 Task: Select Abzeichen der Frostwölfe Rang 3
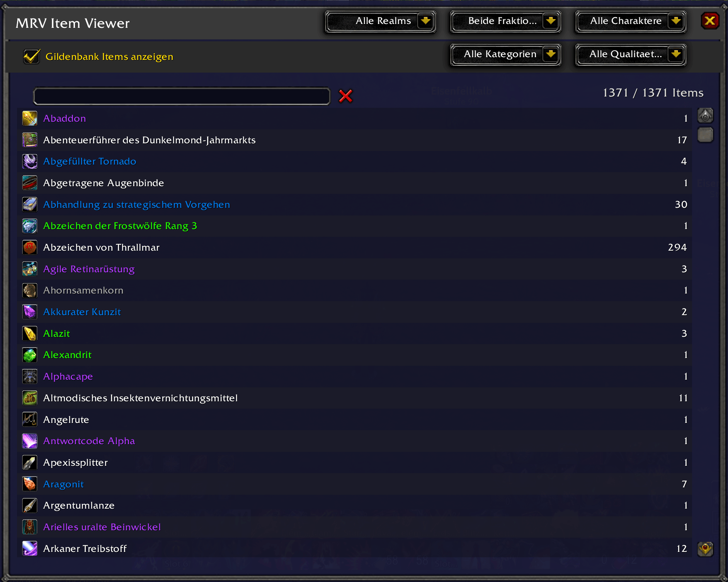click(120, 226)
